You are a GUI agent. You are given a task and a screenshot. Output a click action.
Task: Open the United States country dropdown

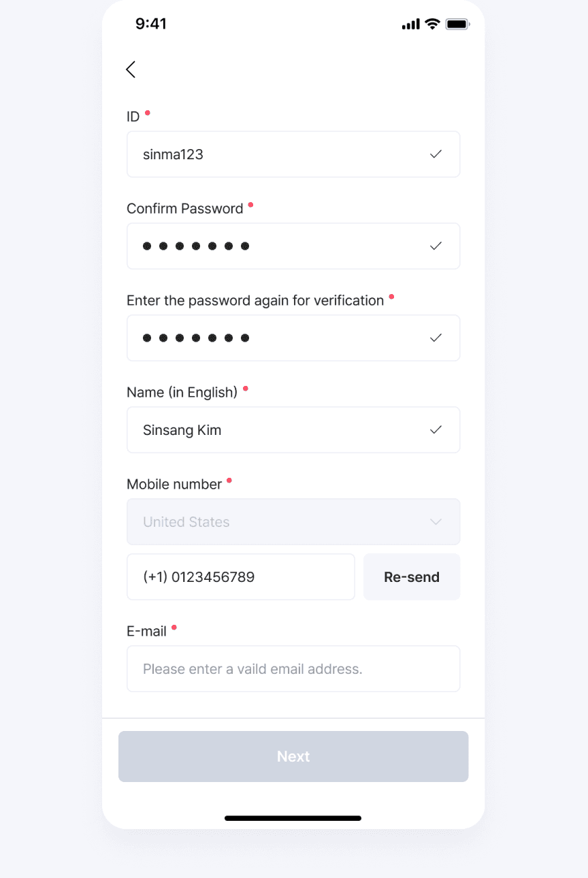coord(293,522)
